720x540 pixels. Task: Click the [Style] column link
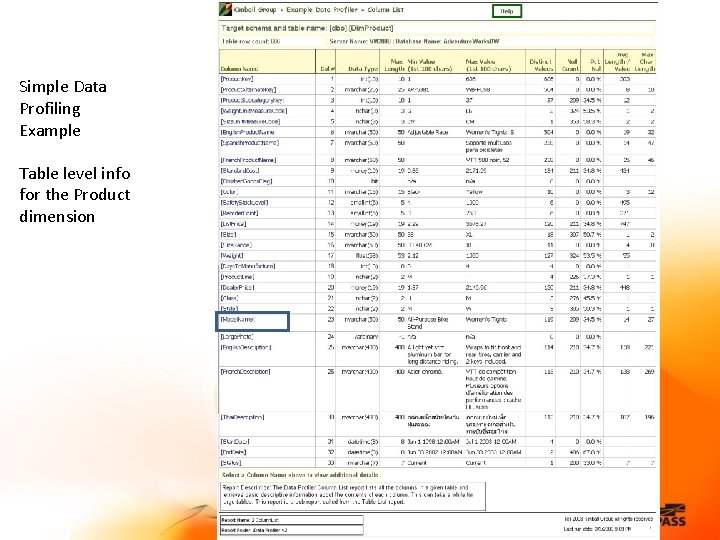coord(229,309)
